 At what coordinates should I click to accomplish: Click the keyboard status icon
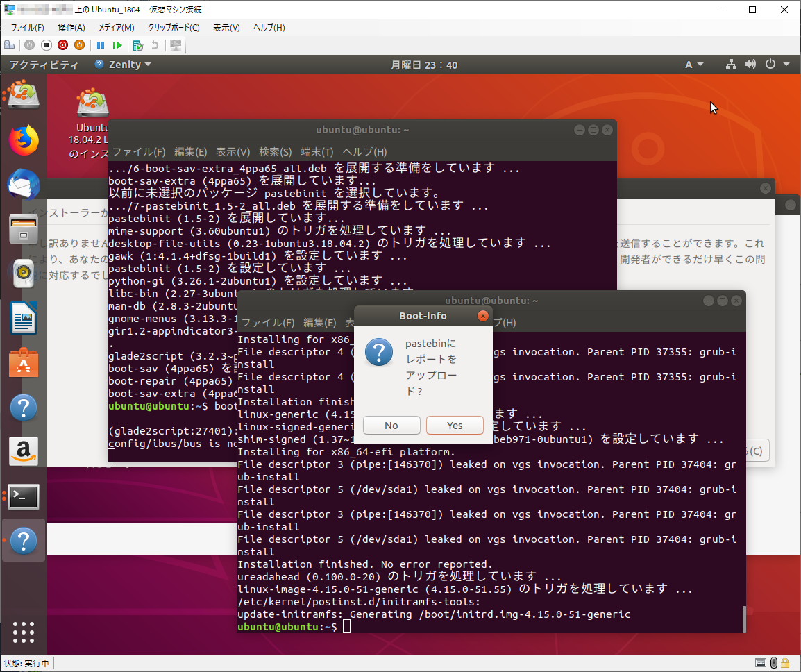(761, 663)
